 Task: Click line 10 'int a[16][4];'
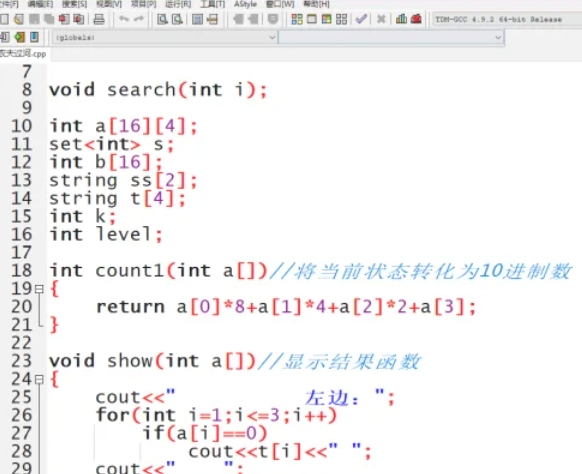point(123,126)
